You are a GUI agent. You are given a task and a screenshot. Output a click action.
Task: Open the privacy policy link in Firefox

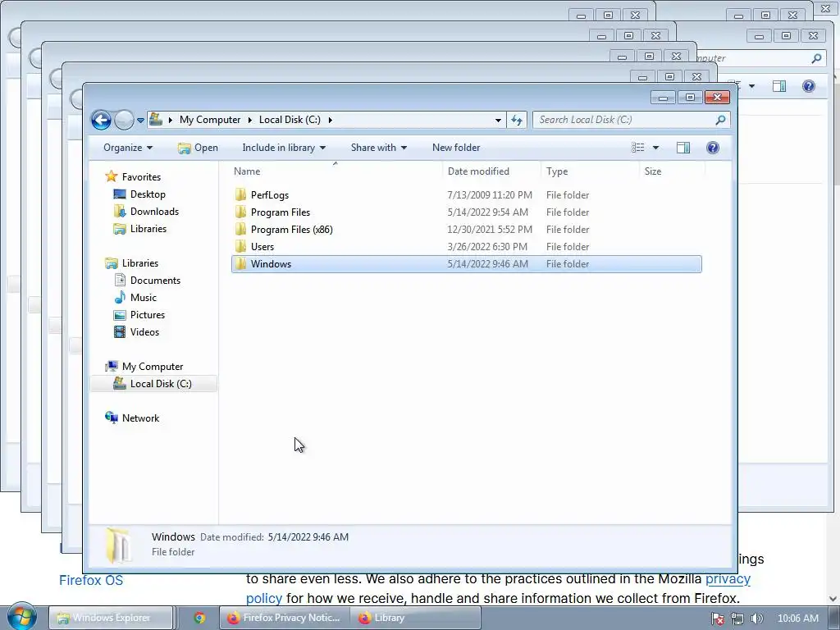(728, 579)
